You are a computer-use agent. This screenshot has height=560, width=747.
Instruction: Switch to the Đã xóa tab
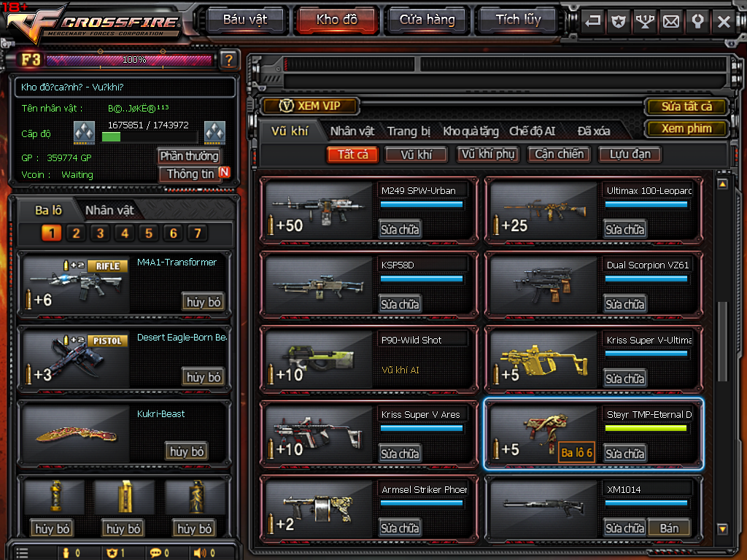594,131
